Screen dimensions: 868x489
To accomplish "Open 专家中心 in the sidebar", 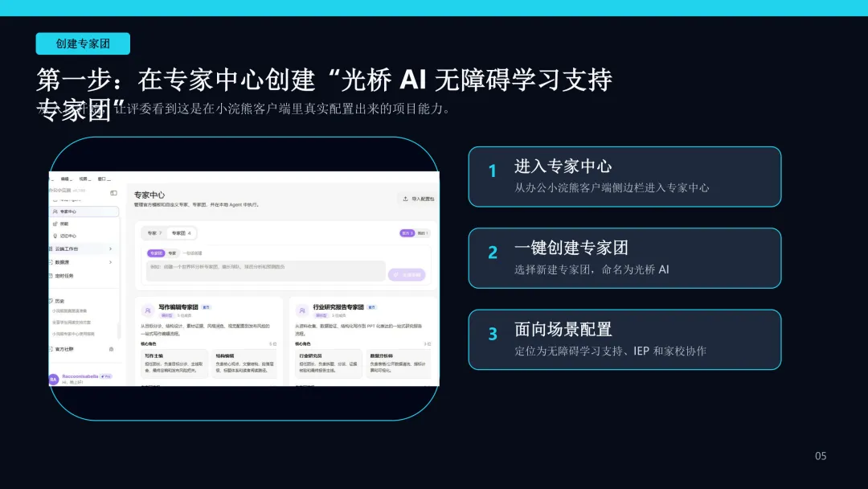I will click(84, 212).
